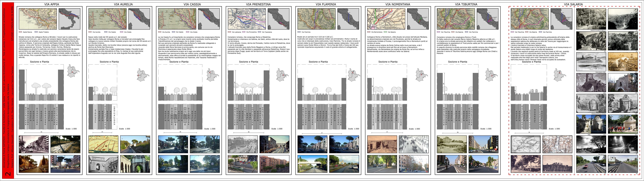Click the VIA CASSIA panel title
Image resolution: width=644 pixels, height=181 pixels.
tap(192, 4)
